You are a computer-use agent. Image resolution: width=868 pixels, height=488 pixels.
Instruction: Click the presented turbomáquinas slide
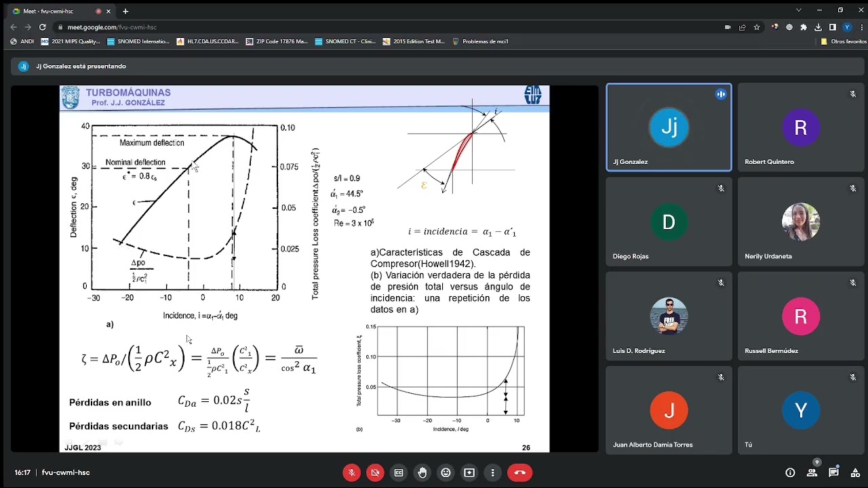coord(304,268)
